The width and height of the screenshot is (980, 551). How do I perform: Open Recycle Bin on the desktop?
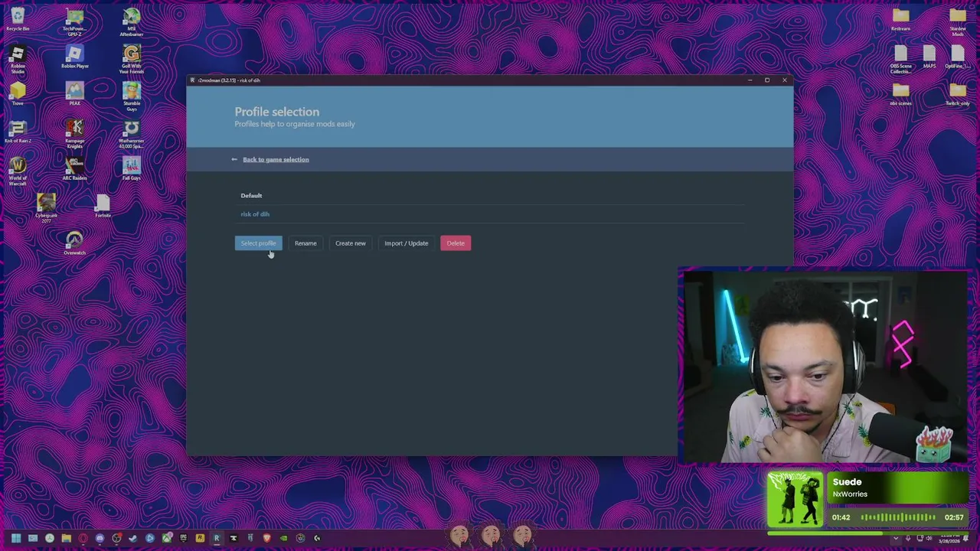pos(18,20)
